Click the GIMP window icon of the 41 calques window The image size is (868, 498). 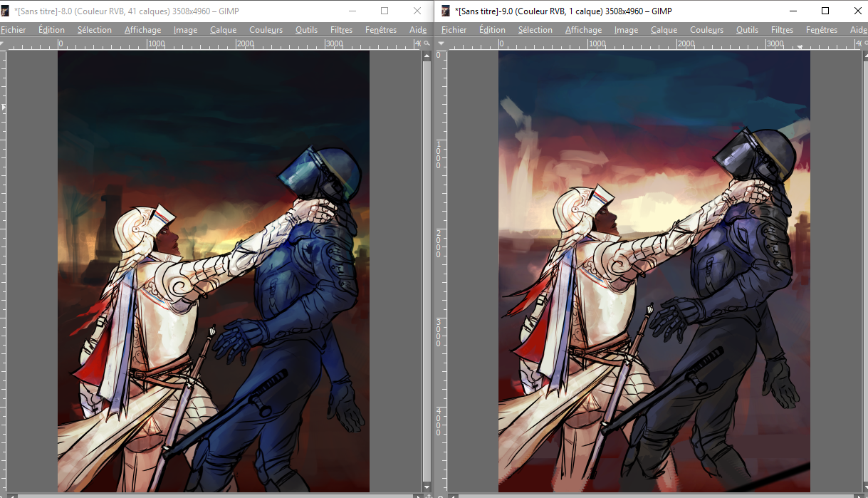pyautogui.click(x=6, y=11)
